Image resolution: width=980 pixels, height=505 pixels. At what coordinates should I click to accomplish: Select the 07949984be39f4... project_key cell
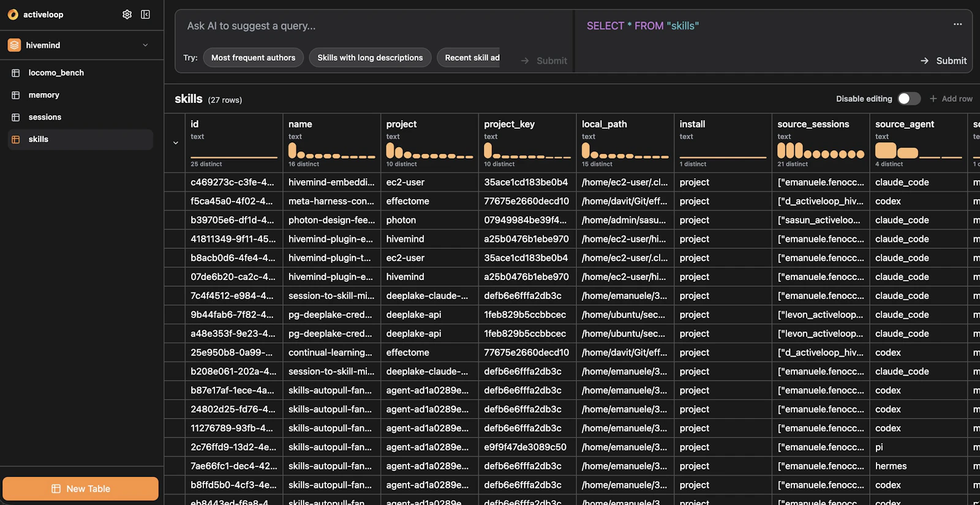[527, 220]
